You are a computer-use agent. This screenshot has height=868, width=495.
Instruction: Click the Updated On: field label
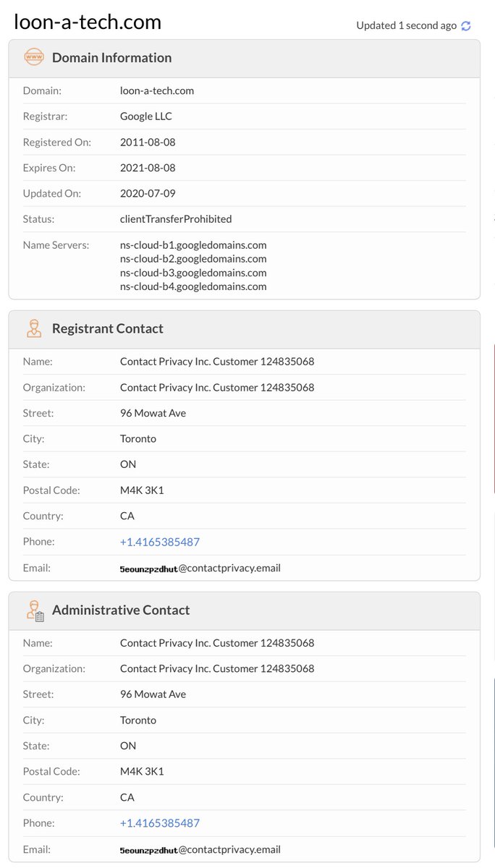[52, 193]
